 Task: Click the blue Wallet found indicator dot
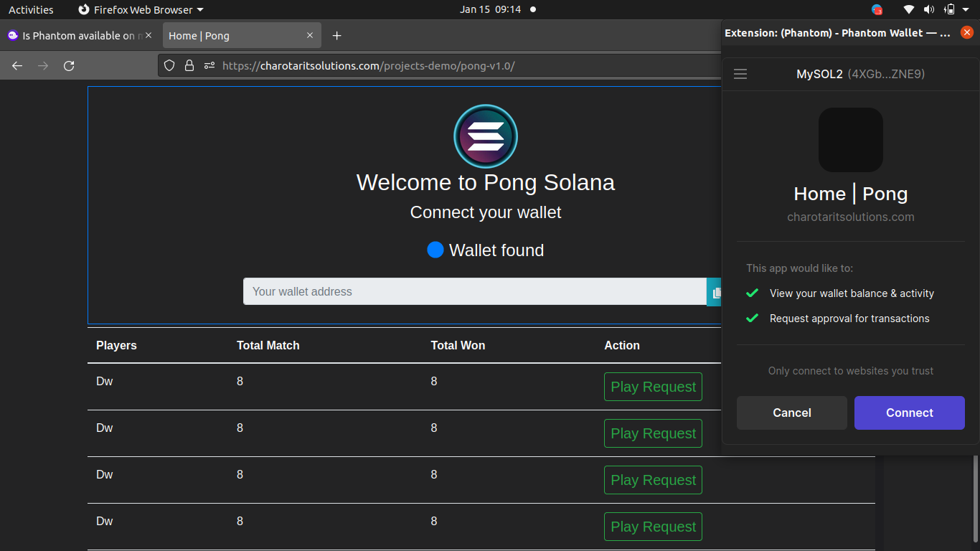coord(435,250)
